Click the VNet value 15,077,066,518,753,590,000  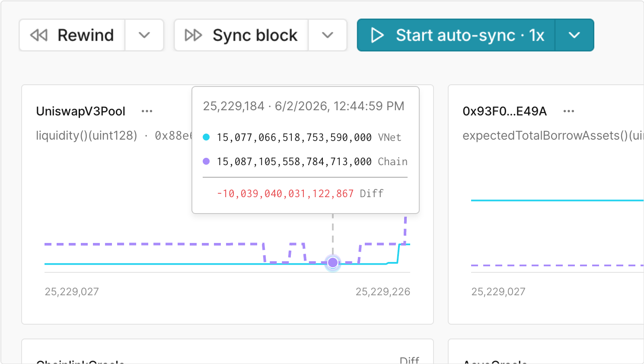[294, 137]
